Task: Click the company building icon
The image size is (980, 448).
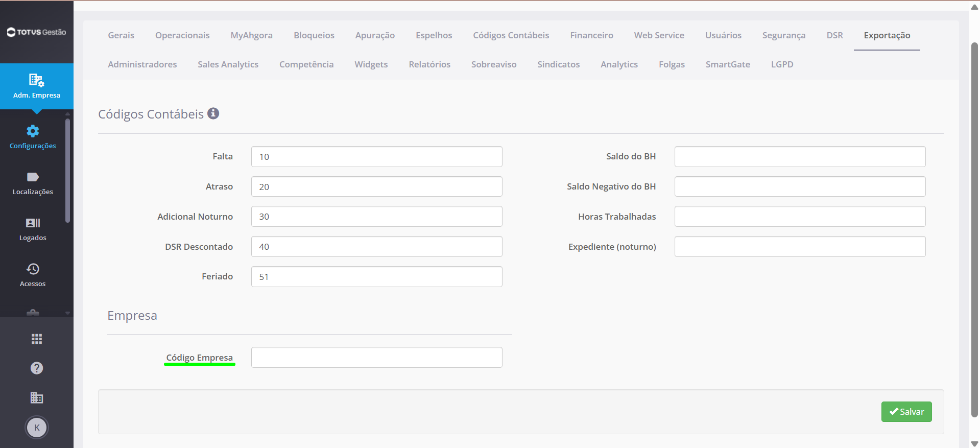Action: coord(37,397)
